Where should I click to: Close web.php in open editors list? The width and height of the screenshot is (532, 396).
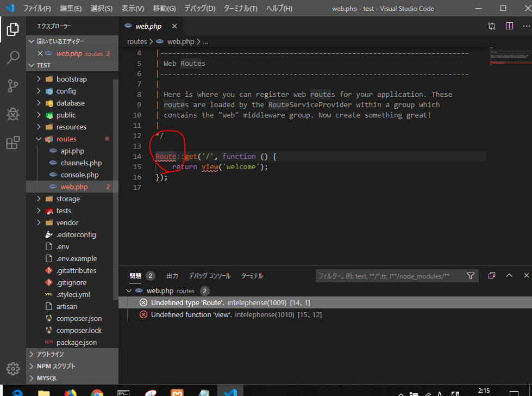point(40,53)
